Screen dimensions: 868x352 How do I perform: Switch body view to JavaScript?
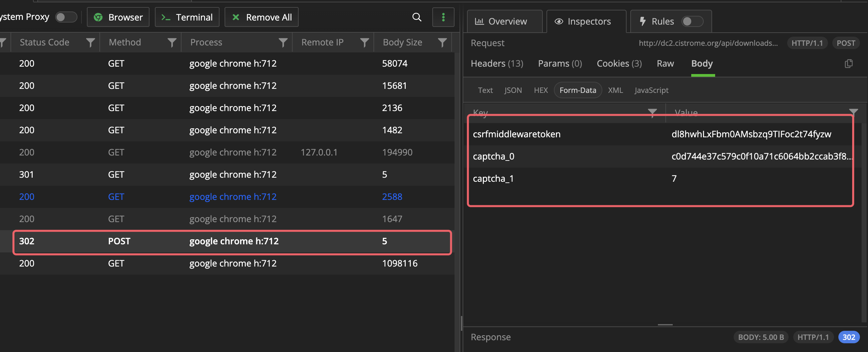point(651,90)
